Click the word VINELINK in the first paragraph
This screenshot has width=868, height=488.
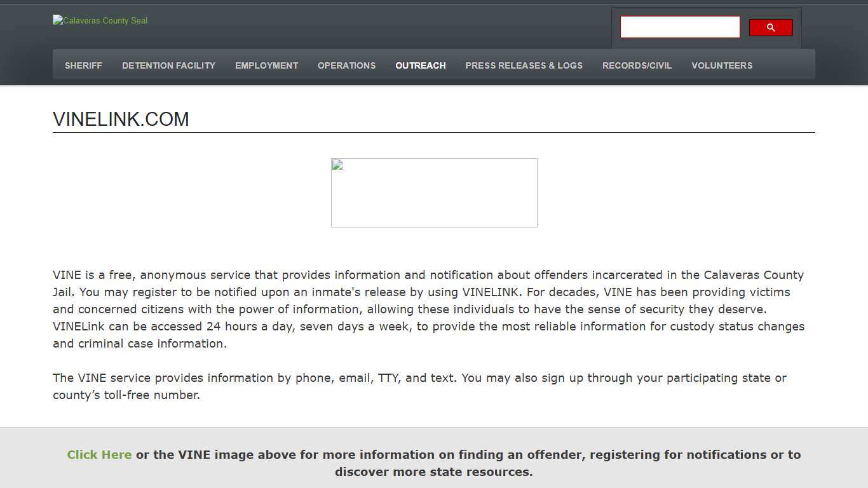(x=490, y=292)
